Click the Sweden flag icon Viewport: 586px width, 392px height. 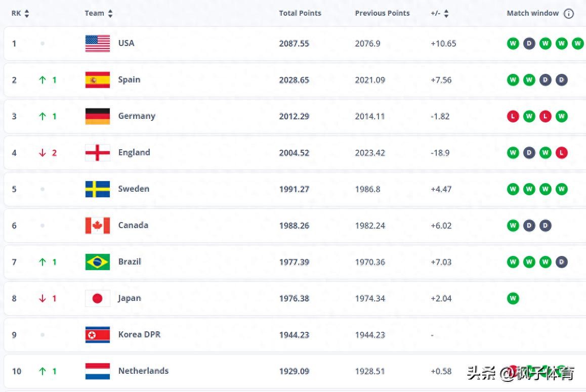coord(98,189)
